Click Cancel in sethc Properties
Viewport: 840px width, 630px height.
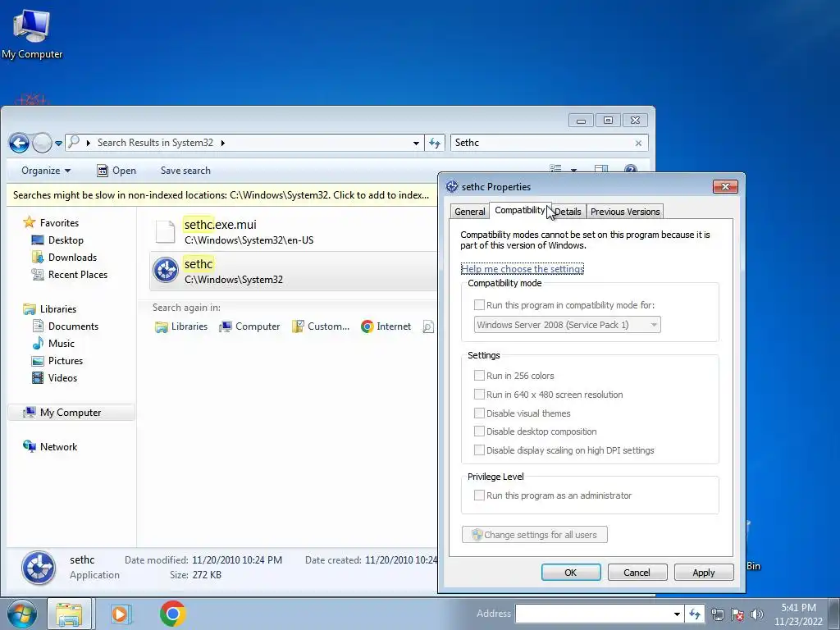click(x=637, y=572)
